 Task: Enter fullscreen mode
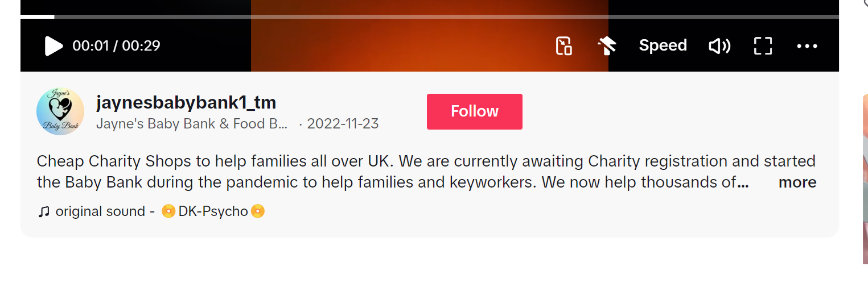click(x=763, y=45)
